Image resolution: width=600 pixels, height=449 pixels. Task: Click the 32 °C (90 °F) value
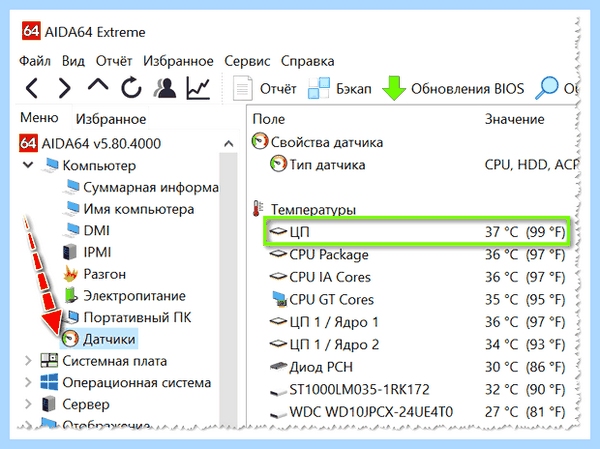(x=525, y=390)
